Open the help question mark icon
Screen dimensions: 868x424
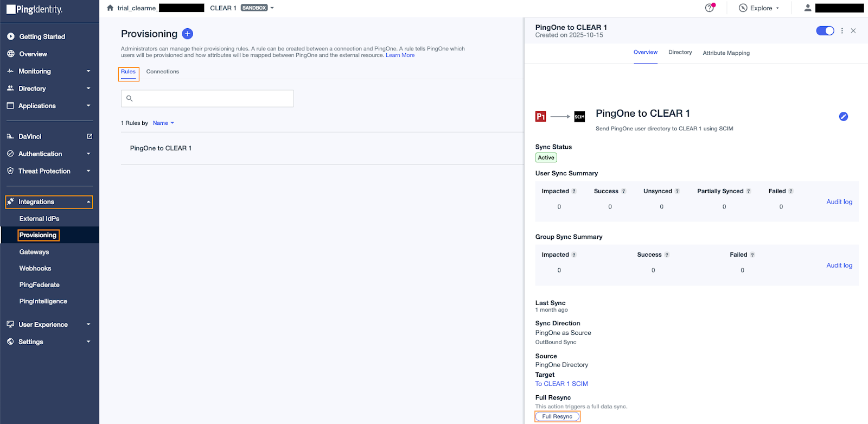click(x=710, y=8)
